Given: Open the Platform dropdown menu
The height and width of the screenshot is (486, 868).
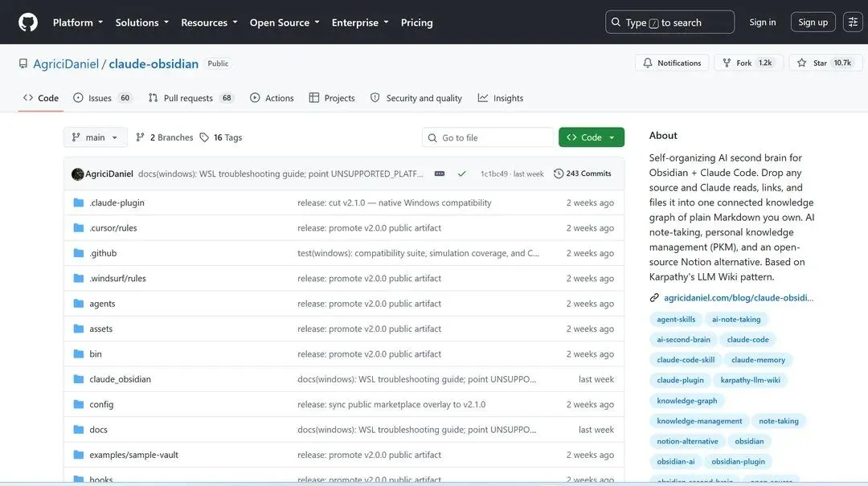Looking at the screenshot, I should coord(78,22).
